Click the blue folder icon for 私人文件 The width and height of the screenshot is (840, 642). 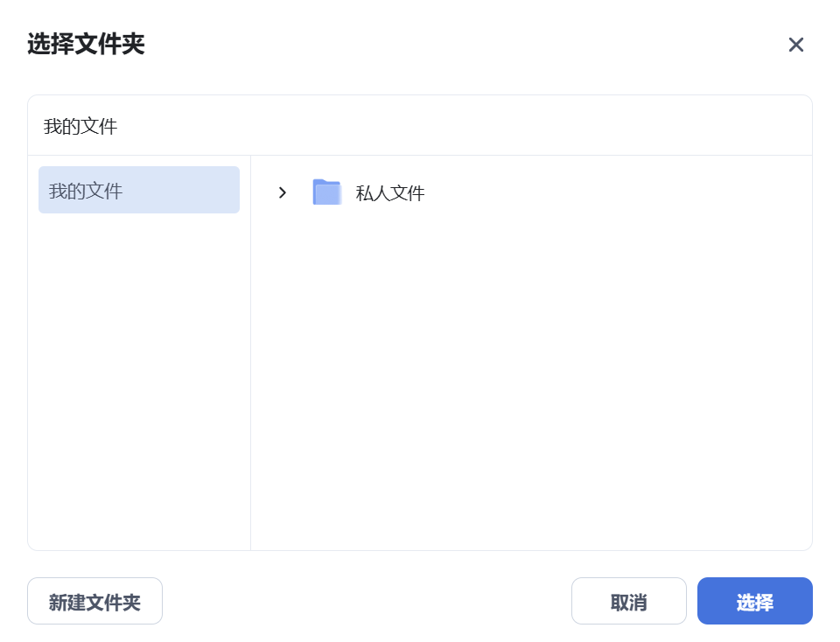[326, 192]
